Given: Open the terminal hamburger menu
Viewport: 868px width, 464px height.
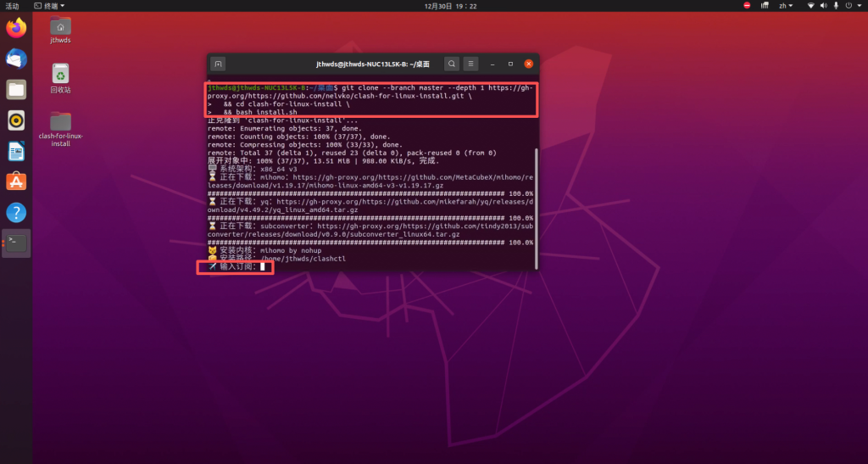Looking at the screenshot, I should [x=471, y=64].
